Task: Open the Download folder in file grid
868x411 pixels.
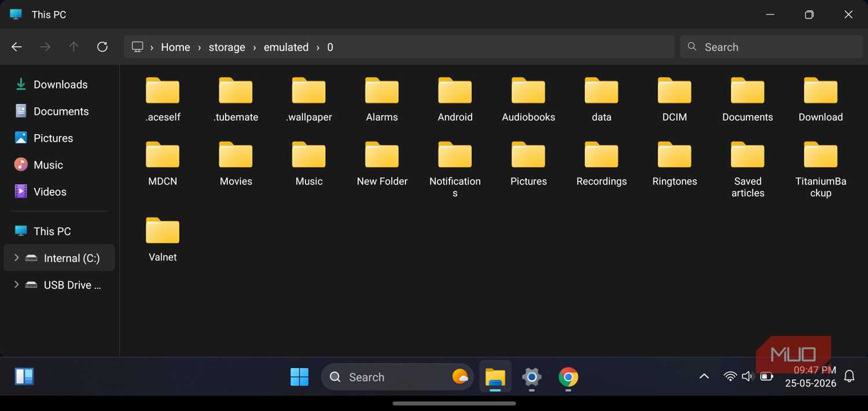Action: [x=821, y=100]
